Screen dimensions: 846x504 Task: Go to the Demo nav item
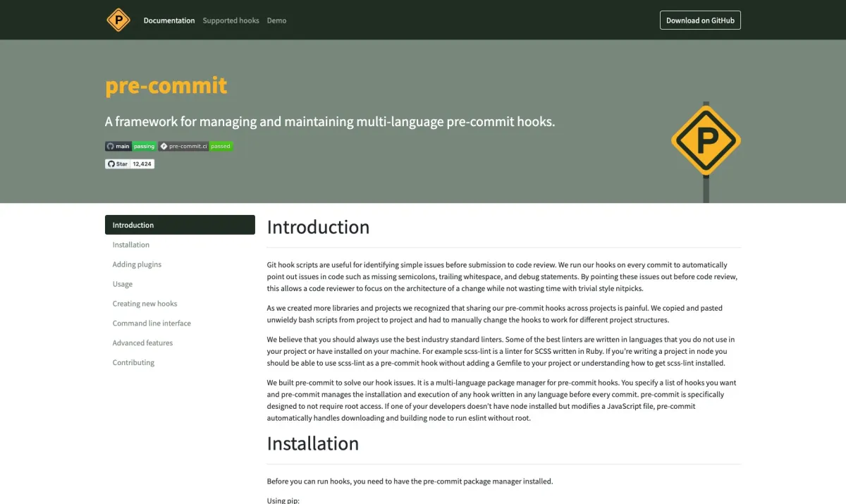click(276, 20)
